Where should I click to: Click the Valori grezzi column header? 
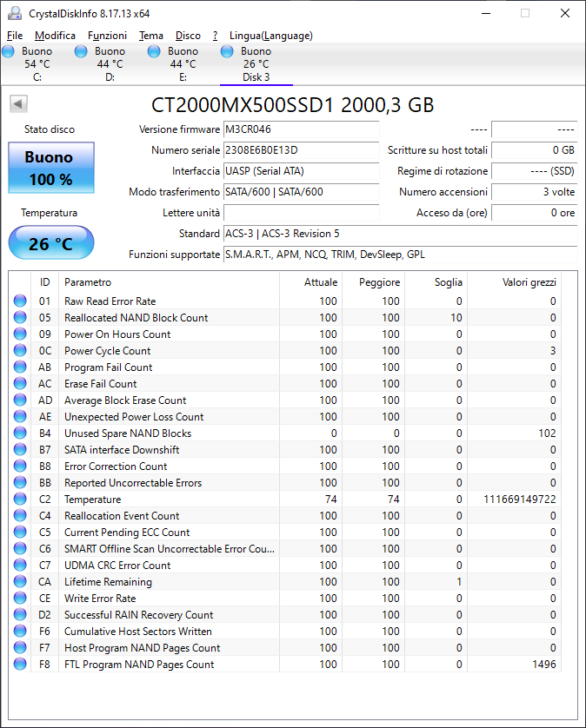click(515, 282)
